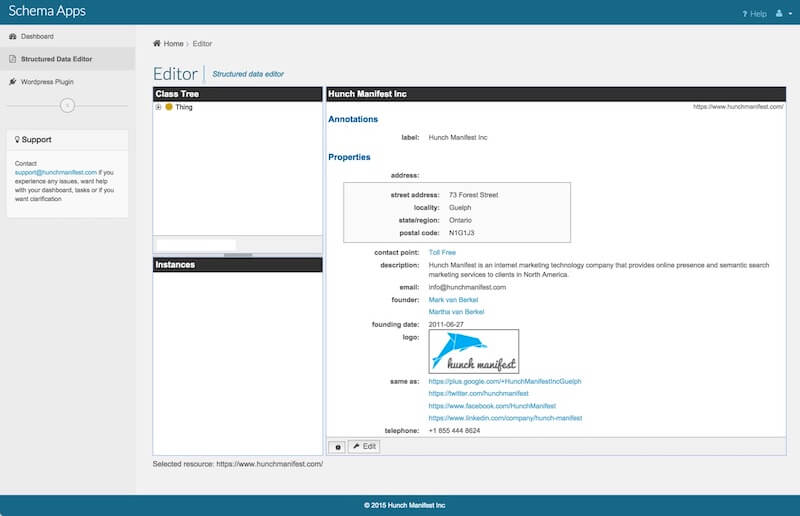The width and height of the screenshot is (800, 516).
Task: Collapse the sidebar using the circular toggle
Action: [x=67, y=105]
